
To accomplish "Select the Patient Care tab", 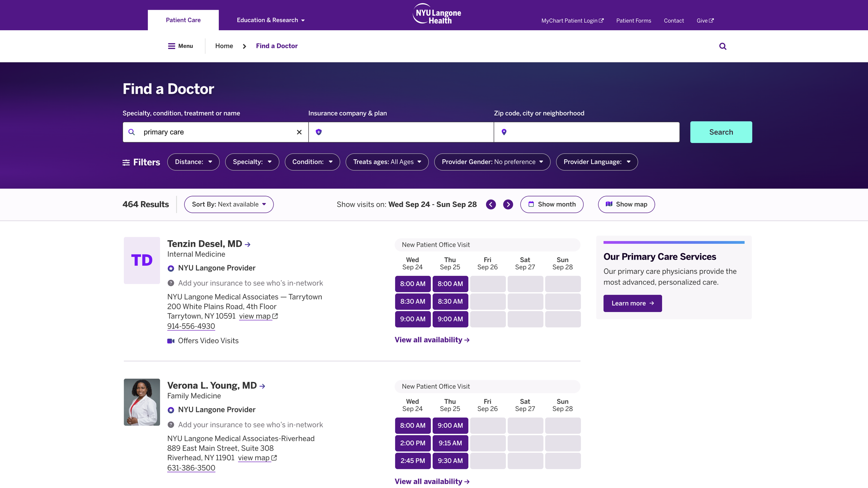I will click(183, 20).
